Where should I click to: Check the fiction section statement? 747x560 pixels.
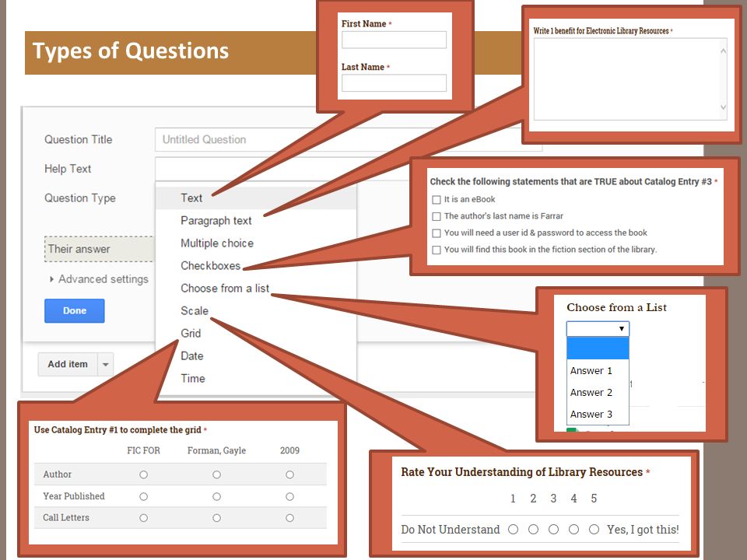(x=436, y=250)
